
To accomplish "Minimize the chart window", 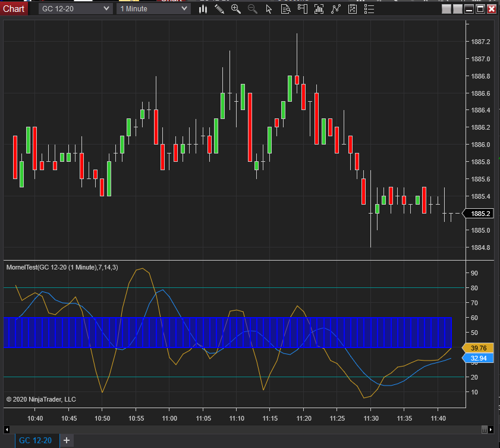I will pos(468,9).
